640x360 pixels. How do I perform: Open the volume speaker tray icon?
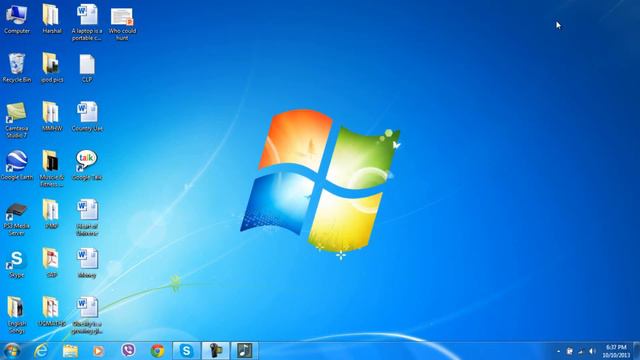click(x=592, y=351)
